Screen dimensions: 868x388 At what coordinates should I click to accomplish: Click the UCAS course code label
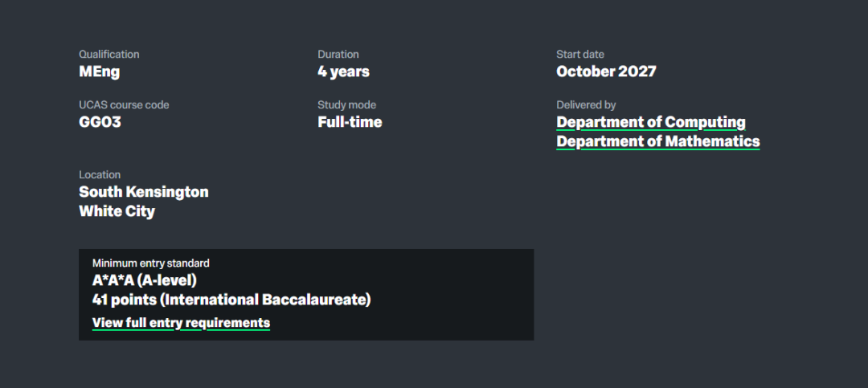click(x=124, y=105)
